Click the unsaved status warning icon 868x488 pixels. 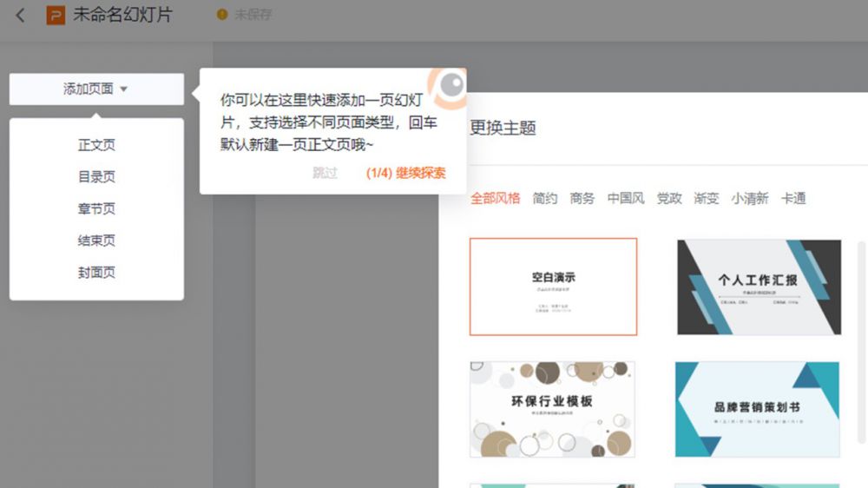click(x=222, y=15)
